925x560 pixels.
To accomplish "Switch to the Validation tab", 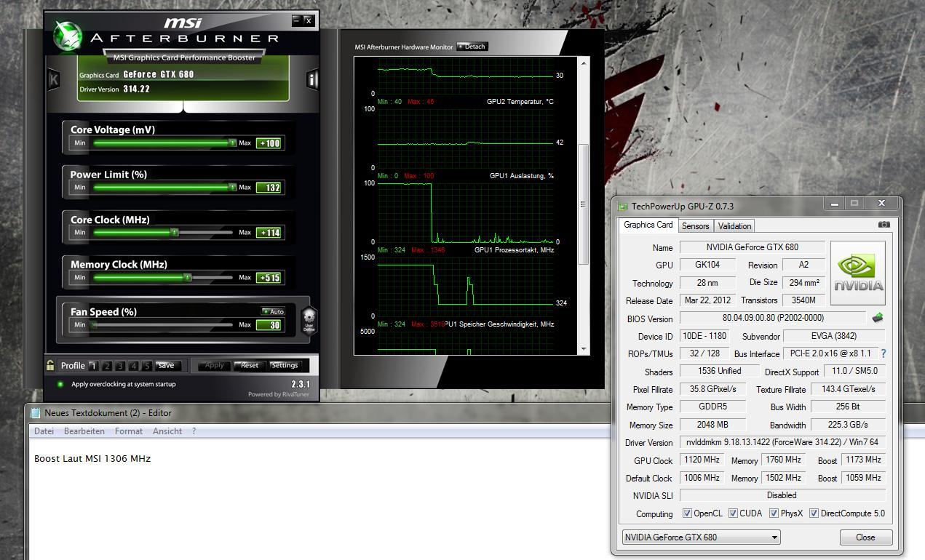I will coord(734,226).
